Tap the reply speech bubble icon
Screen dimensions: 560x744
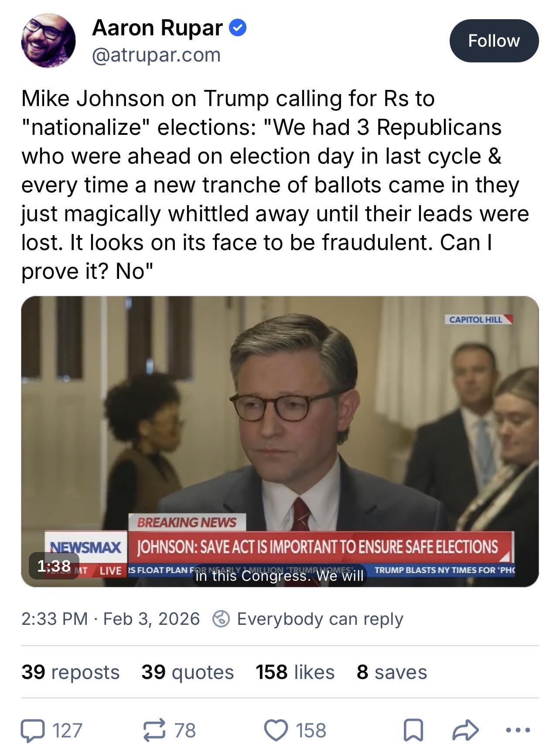(x=33, y=730)
